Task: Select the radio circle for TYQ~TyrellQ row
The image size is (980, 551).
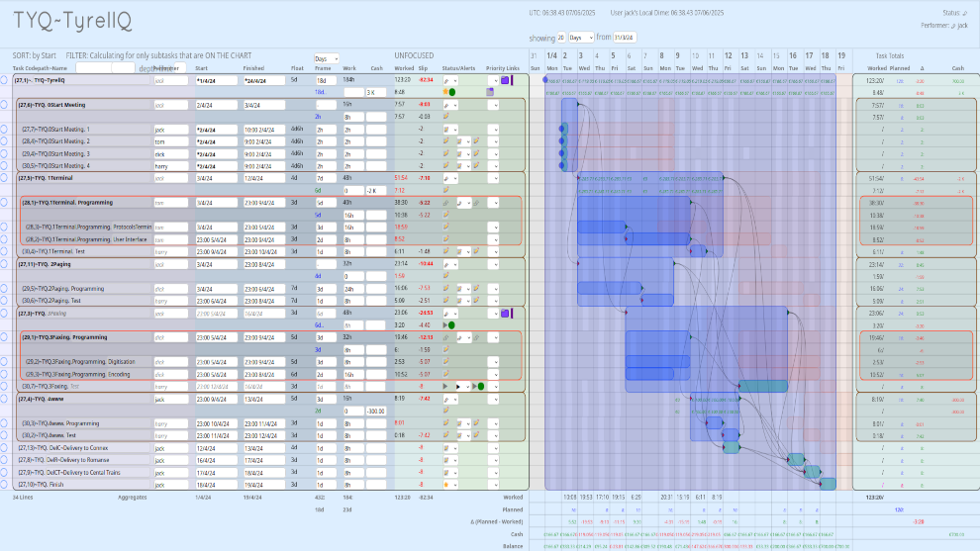Action: click(5, 79)
